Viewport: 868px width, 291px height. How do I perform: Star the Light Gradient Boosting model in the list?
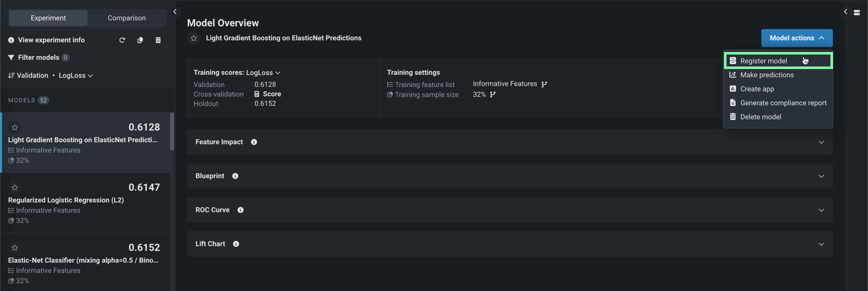[15, 127]
